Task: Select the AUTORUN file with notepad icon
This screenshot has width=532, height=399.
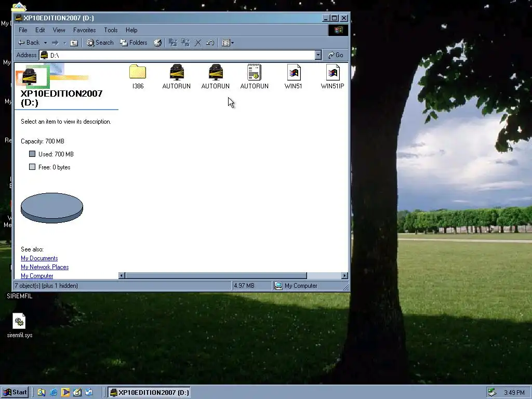Action: click(255, 77)
